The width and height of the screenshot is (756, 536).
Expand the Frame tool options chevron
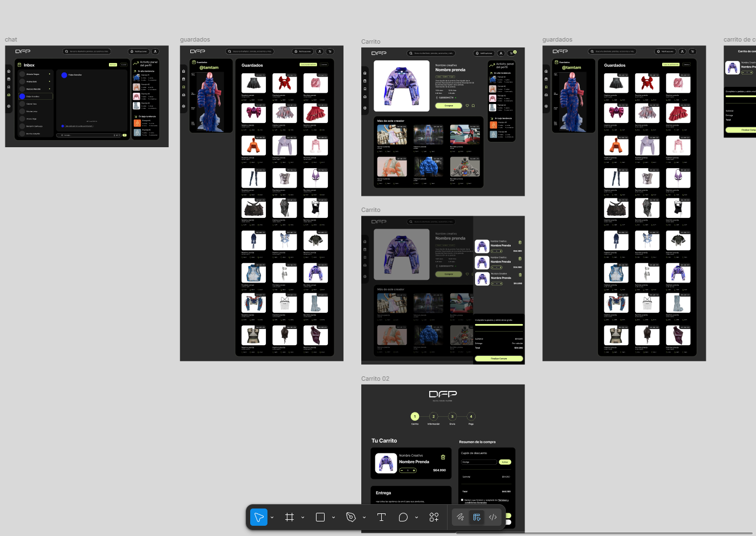[303, 518]
